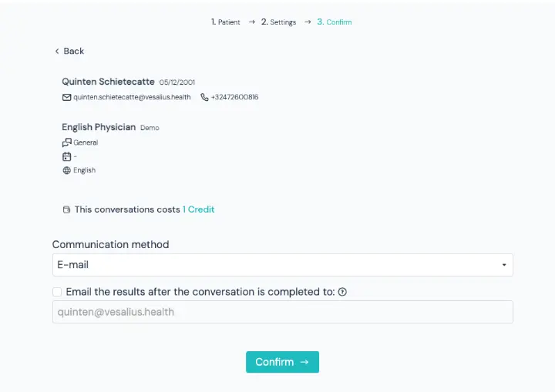Click the globe icon beside English

pos(66,170)
